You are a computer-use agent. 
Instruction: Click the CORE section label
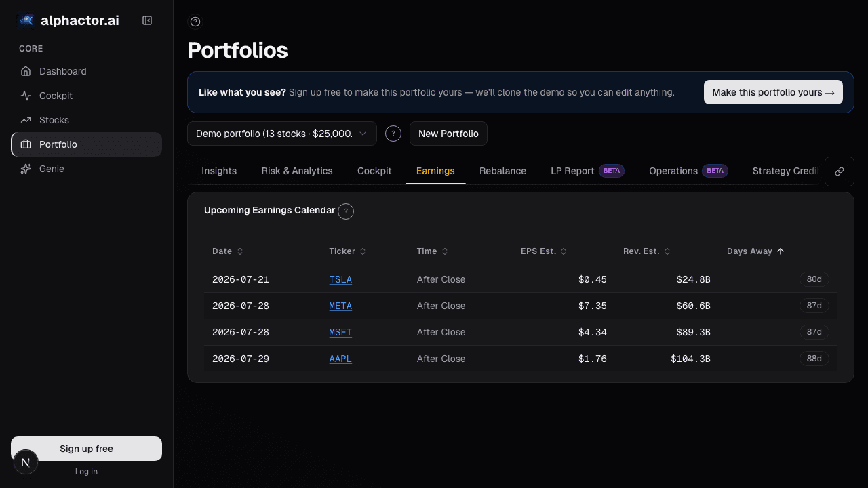point(31,49)
